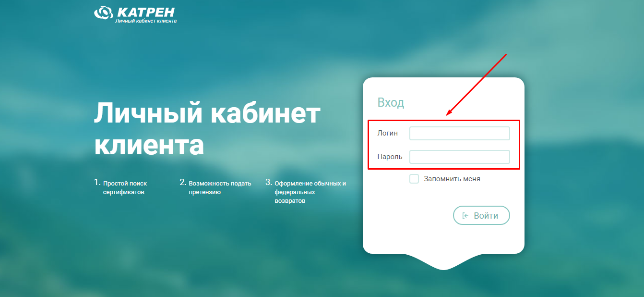Screen dimensions: 644x297
Task: Click the Вход form heading
Action: (391, 102)
